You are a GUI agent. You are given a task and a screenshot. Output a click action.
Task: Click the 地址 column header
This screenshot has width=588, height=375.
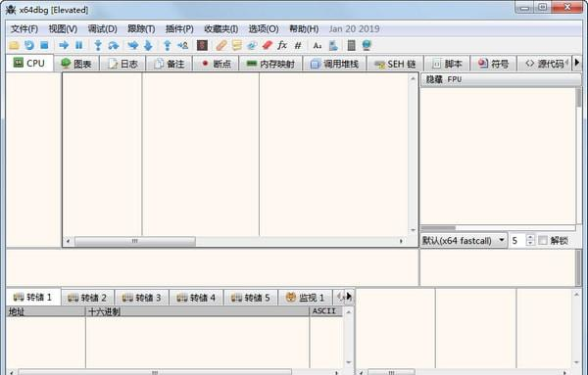(46, 311)
